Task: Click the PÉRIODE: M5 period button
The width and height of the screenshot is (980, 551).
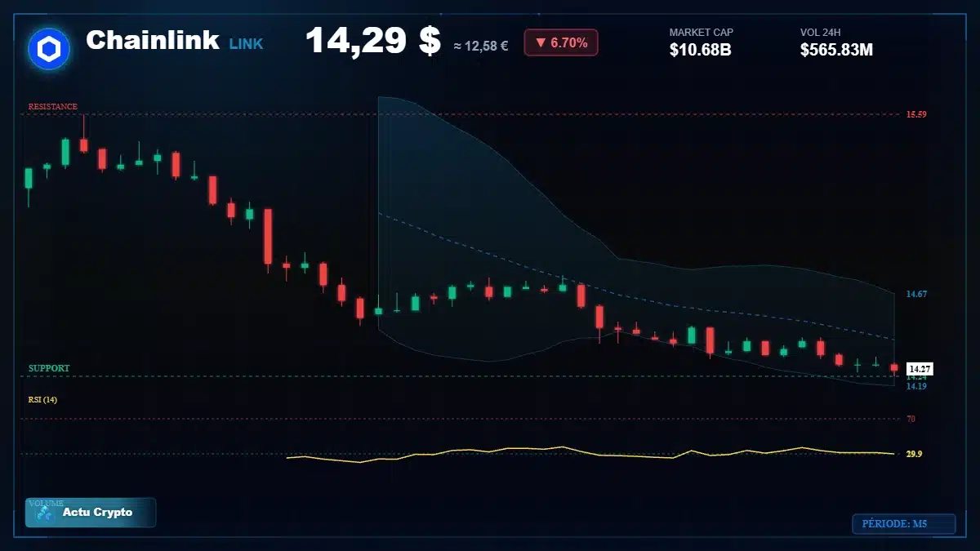Action: pyautogui.click(x=903, y=524)
